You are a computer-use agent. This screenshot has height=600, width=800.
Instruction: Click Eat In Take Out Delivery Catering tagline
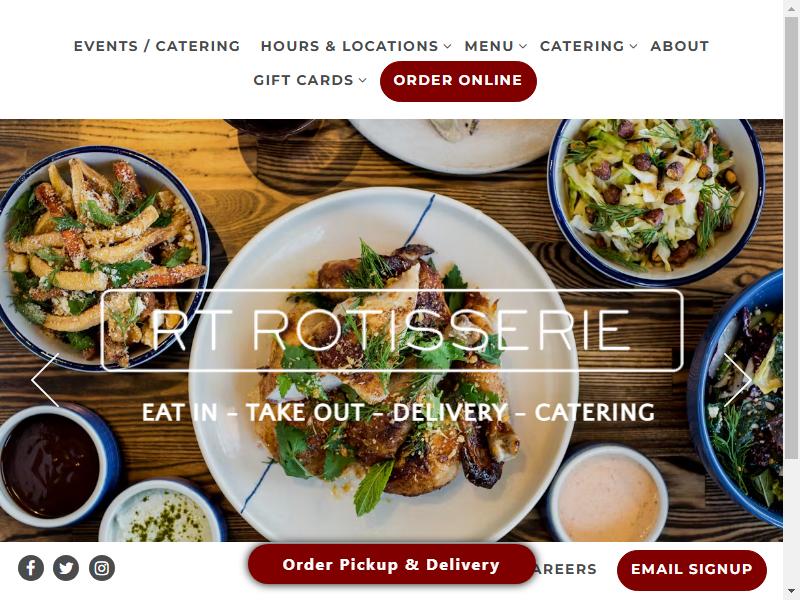pos(398,412)
